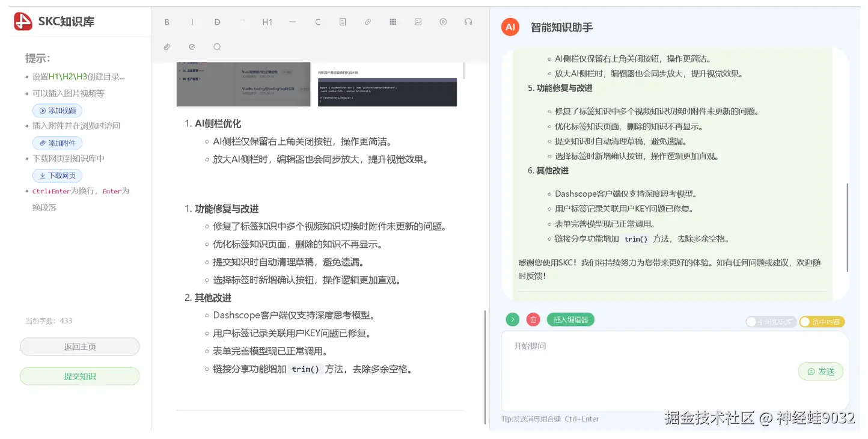Disable the 选中内容 switch
This screenshot has width=868, height=439.
pos(822,322)
